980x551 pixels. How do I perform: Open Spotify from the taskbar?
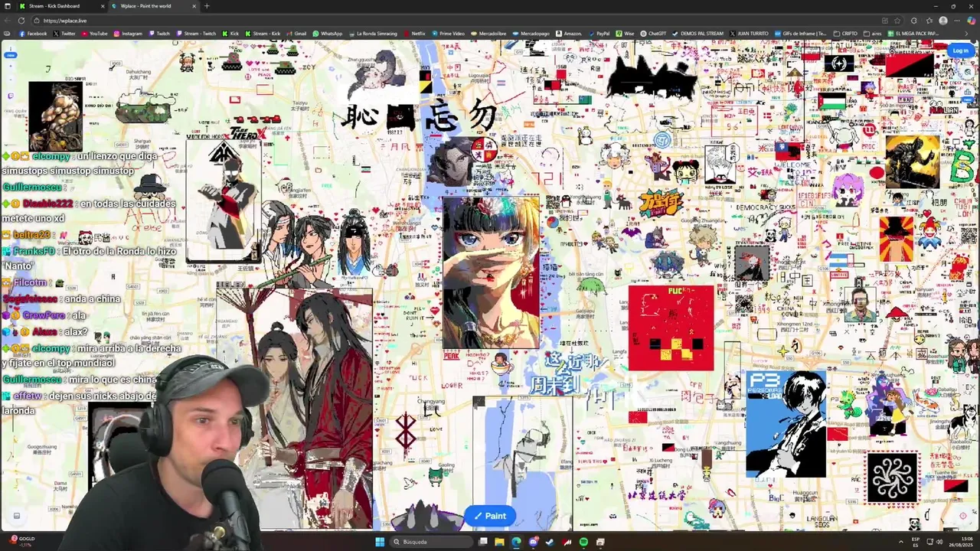(x=583, y=542)
